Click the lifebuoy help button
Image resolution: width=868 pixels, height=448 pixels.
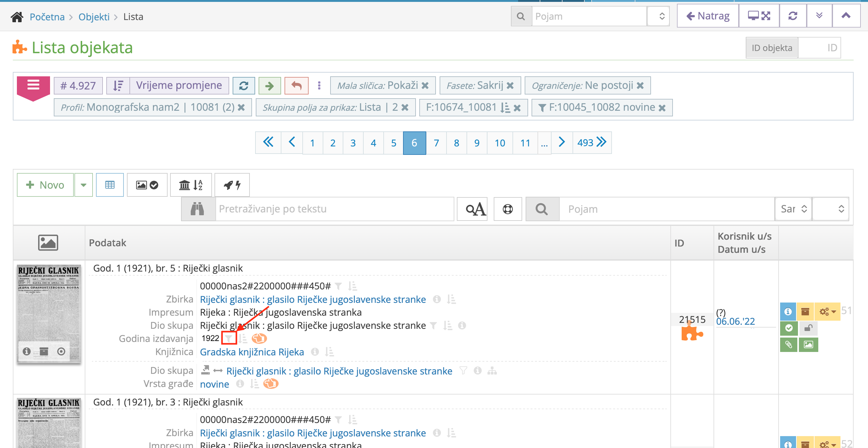tap(508, 209)
